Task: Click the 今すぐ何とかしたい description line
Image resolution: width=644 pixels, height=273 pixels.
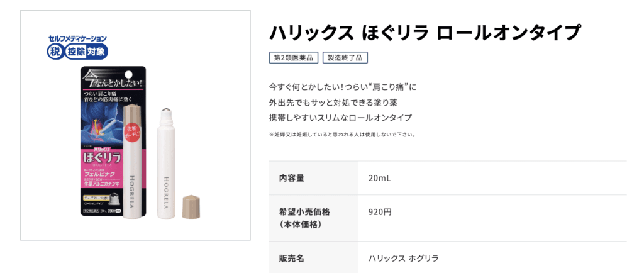Action: coord(342,86)
